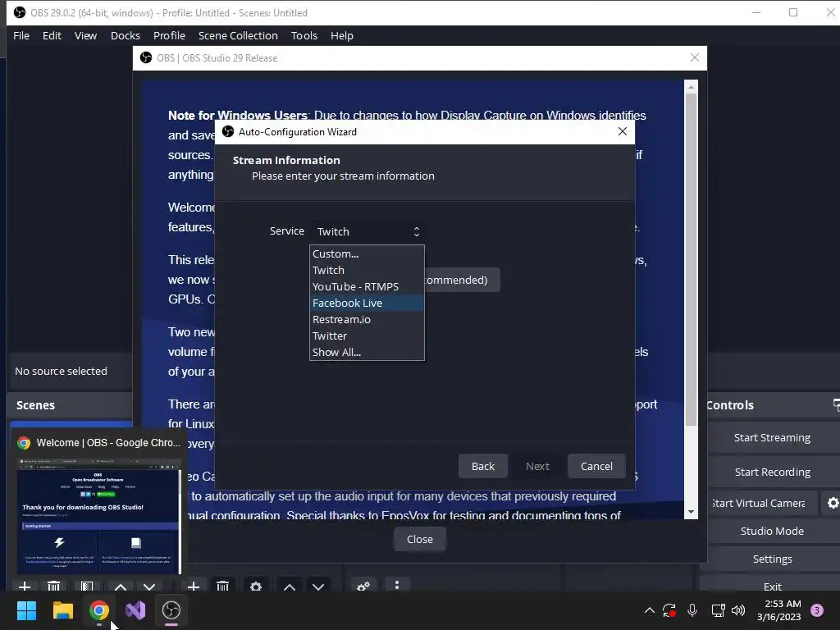This screenshot has height=630, width=840.
Task: Click the partially hidden recommended button
Action: tap(462, 281)
